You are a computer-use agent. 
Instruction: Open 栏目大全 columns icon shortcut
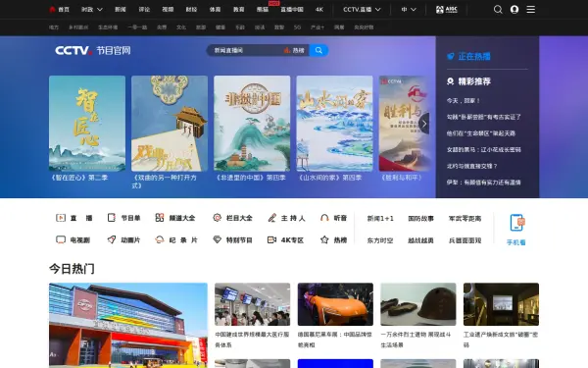pos(217,218)
